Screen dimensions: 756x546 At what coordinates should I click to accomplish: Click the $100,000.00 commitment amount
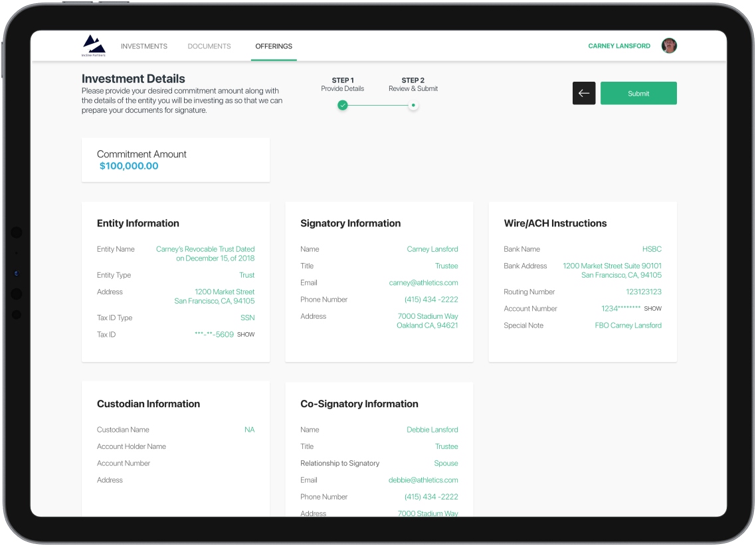pos(129,166)
